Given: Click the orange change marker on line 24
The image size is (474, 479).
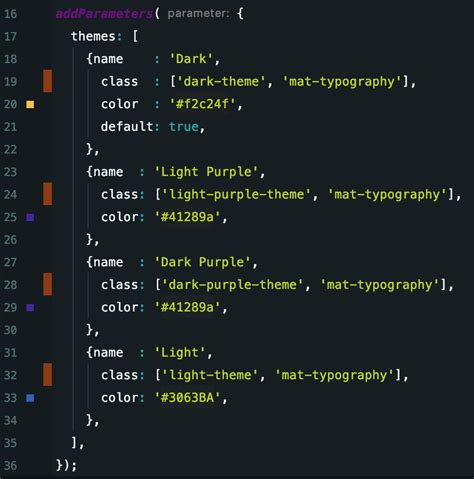Looking at the screenshot, I should point(48,194).
